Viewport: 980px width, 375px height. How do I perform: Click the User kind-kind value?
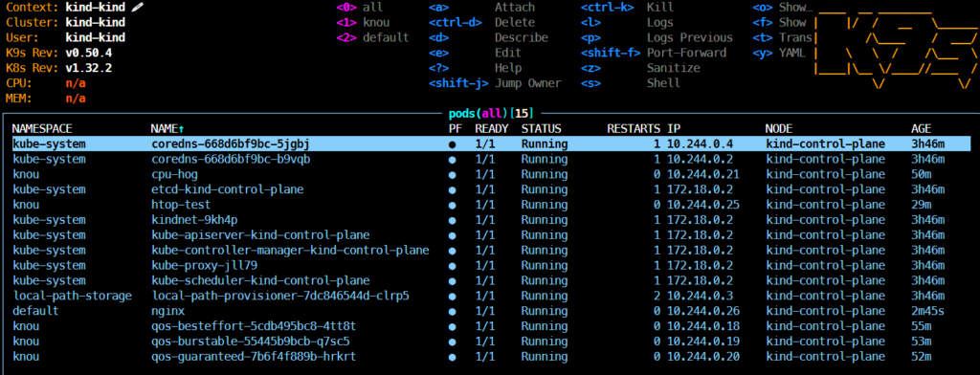[95, 37]
